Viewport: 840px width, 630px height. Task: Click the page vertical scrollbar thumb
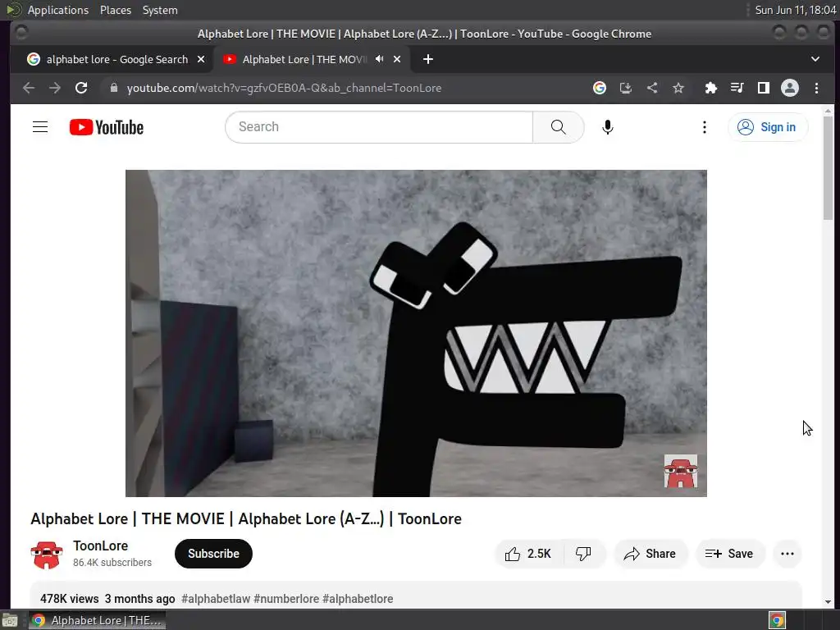pyautogui.click(x=829, y=167)
